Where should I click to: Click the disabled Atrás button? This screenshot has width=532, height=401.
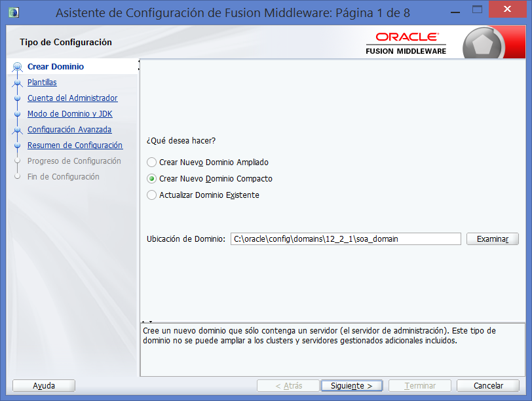click(x=288, y=386)
